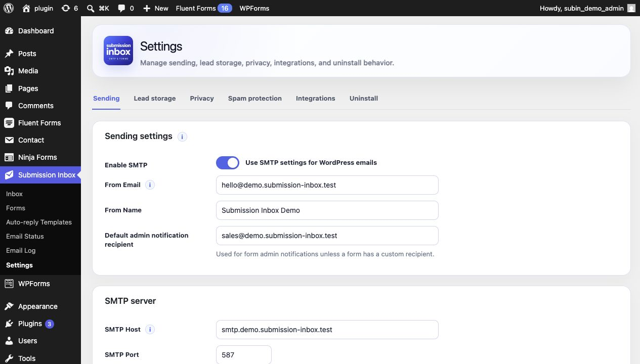640x364 pixels.
Task: Open Auto-reply Templates submenu link
Action: pos(39,222)
